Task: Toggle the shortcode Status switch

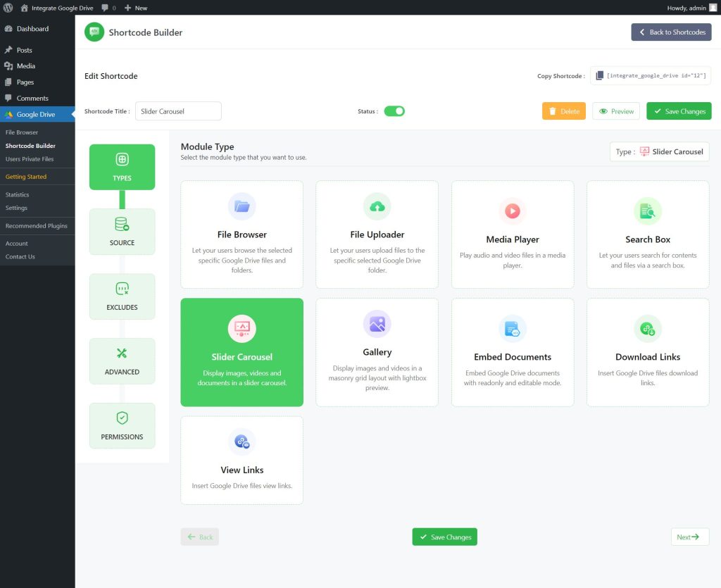Action: (x=394, y=111)
